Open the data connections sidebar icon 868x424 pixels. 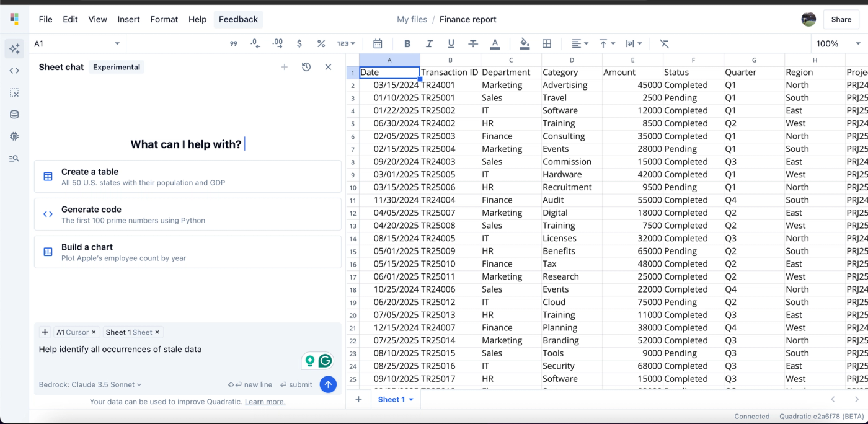coord(14,114)
